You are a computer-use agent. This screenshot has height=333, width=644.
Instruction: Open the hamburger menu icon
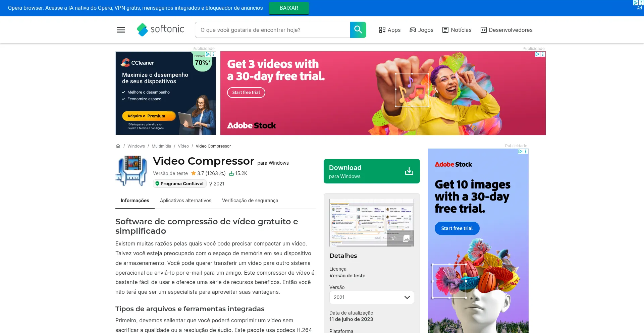[120, 30]
